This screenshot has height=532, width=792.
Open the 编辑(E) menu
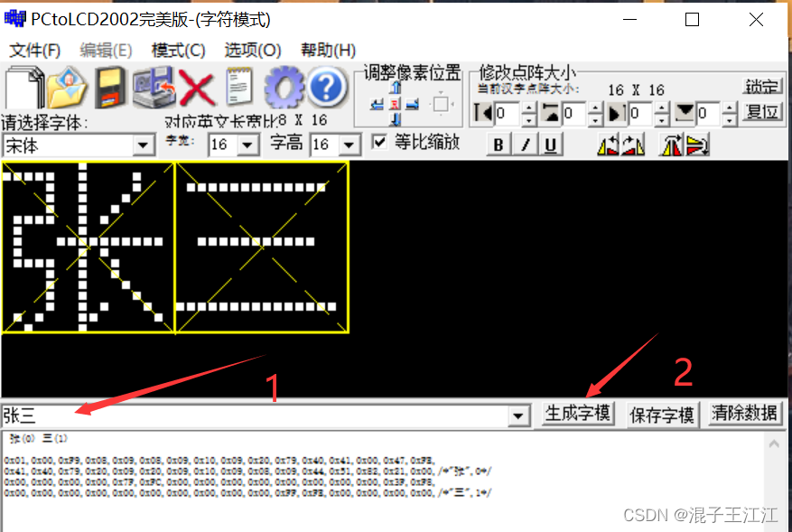(106, 50)
